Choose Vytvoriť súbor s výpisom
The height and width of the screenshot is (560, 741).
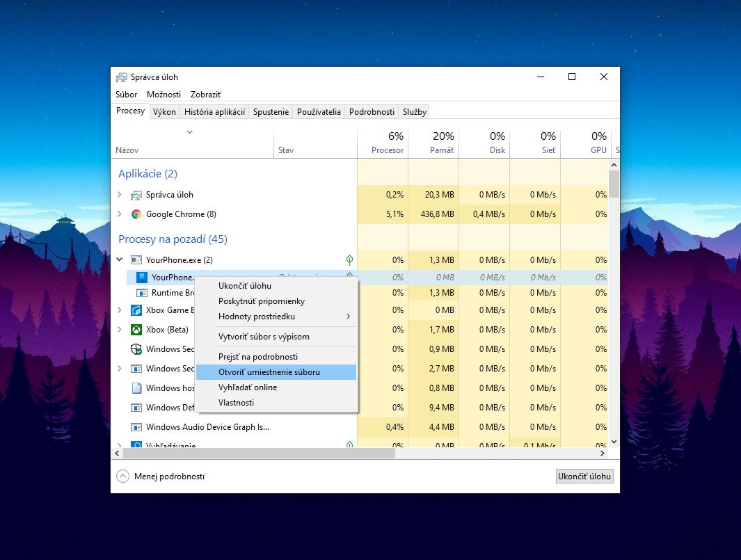(276, 337)
